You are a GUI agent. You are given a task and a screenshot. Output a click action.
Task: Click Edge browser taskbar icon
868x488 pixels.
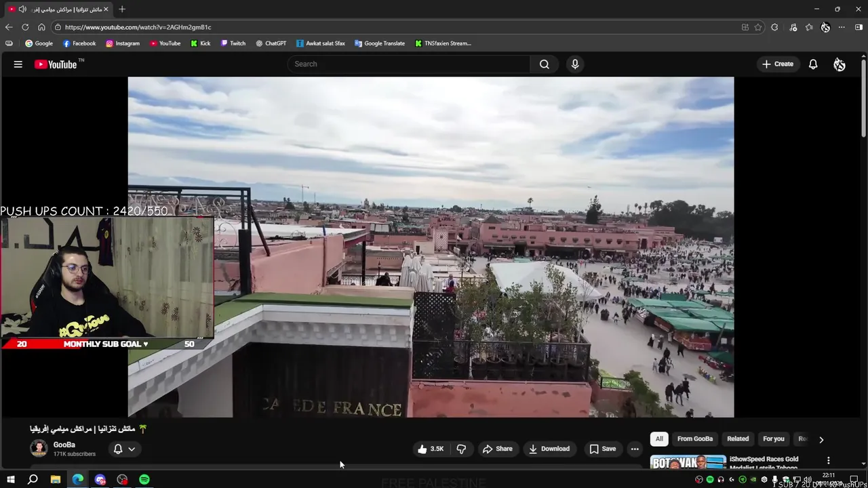[78, 479]
